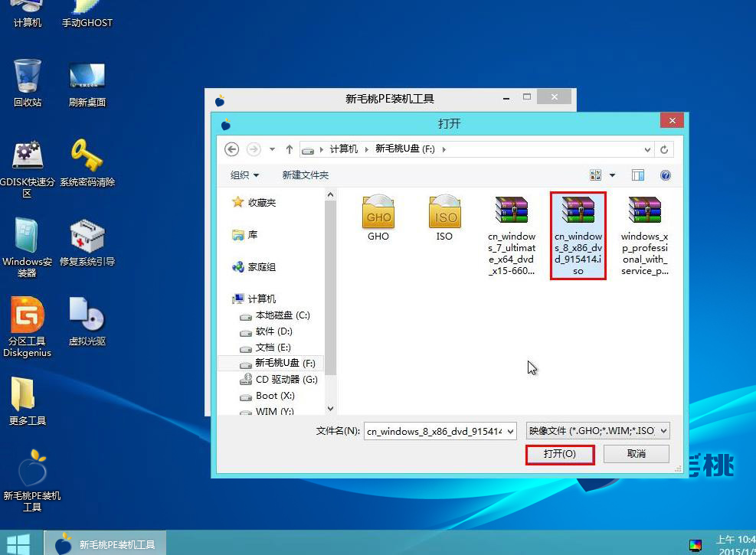
Task: Select 文档 (E:) drive
Action: click(x=266, y=348)
